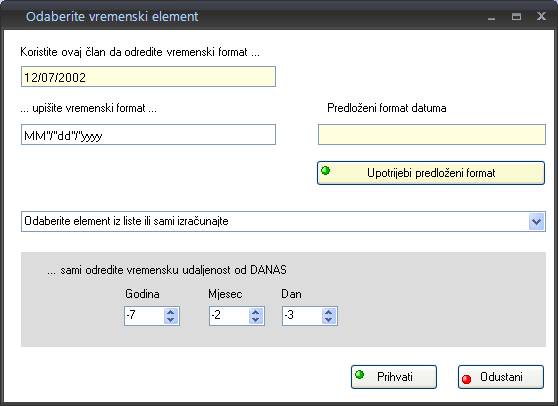558x406 pixels.
Task: Click inside the Godina value field
Action: click(x=144, y=316)
